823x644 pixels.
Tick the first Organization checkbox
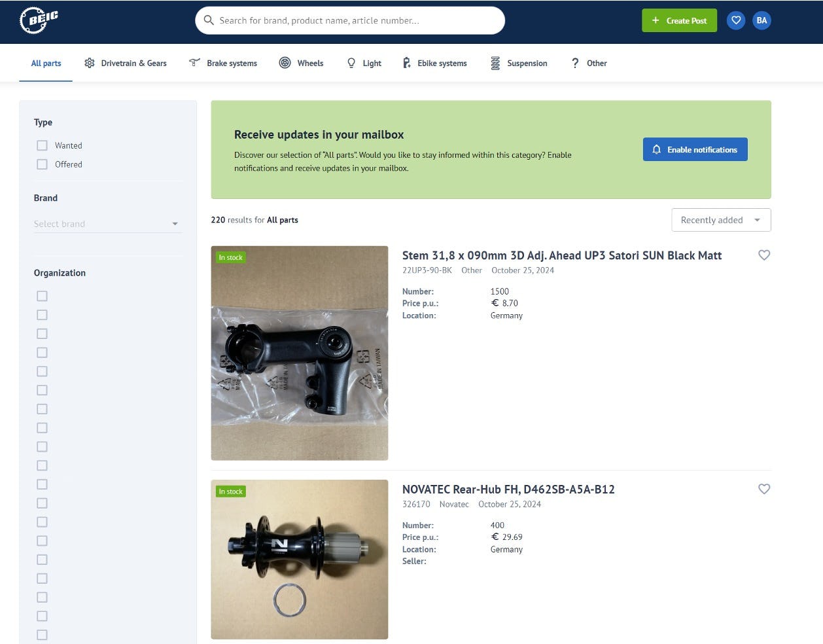pos(43,296)
